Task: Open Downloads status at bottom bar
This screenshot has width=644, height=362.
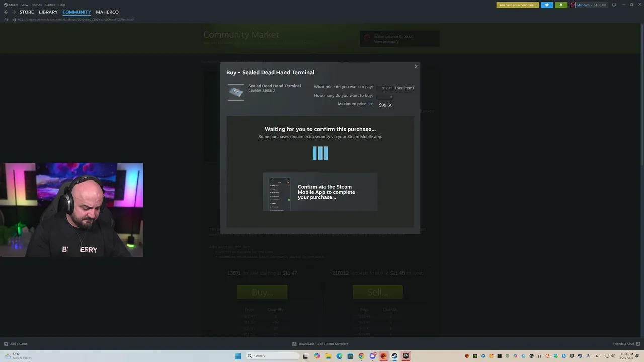Action: (x=320, y=344)
